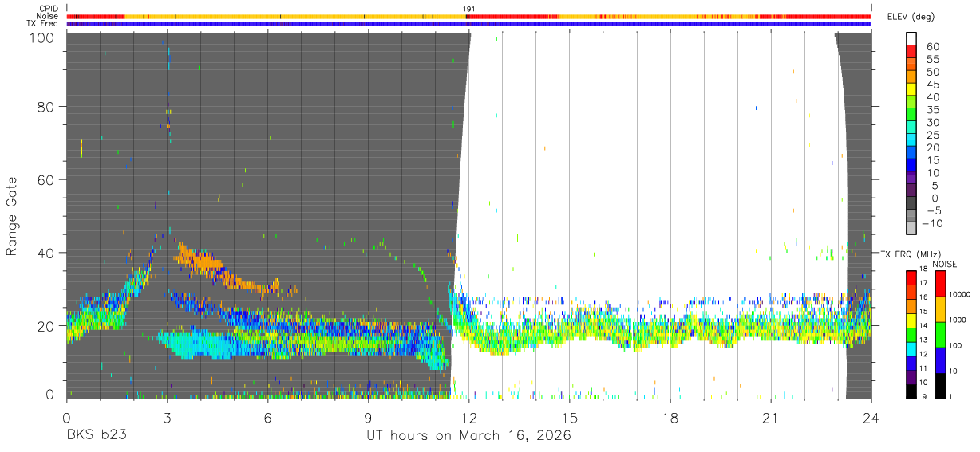Click the 20 tick on Range Gate axis
This screenshot has width=980, height=452.
point(47,326)
